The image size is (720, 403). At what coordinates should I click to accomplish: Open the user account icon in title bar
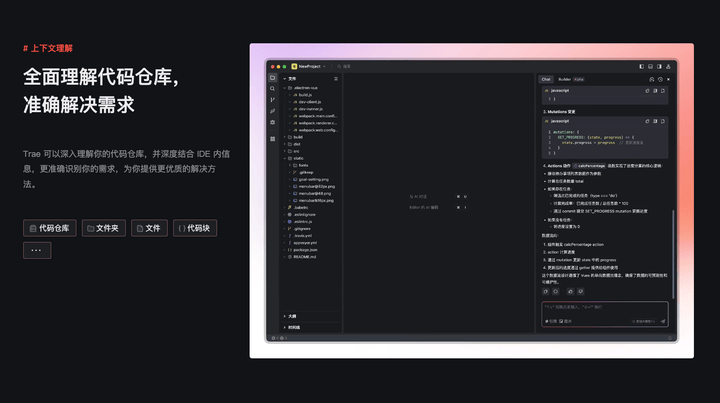[668, 67]
